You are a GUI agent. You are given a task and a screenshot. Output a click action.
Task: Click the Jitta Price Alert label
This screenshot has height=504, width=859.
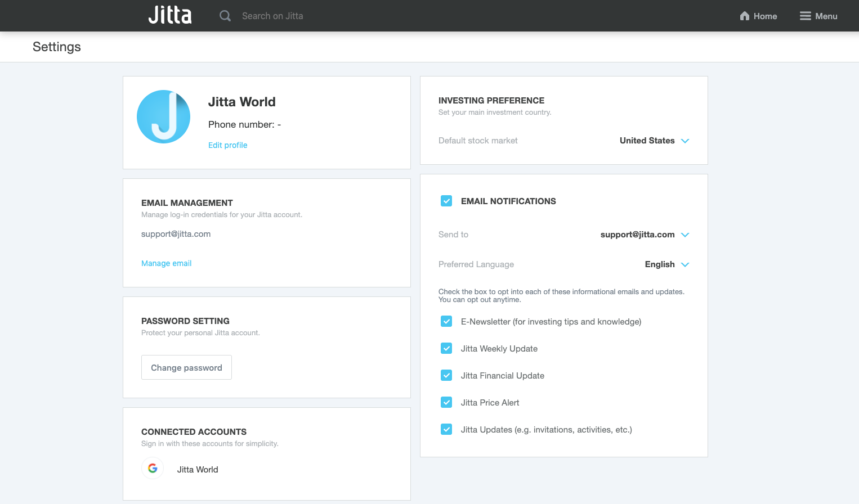click(x=490, y=403)
